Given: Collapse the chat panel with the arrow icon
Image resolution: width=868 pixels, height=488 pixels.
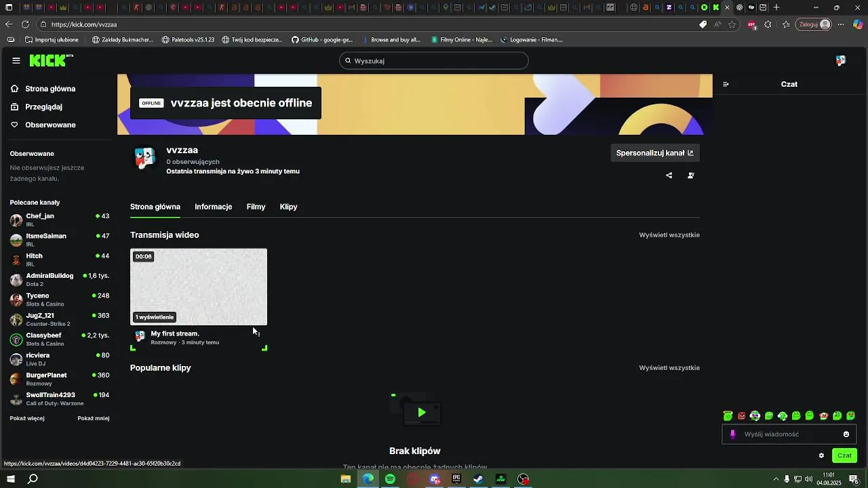Looking at the screenshot, I should pos(726,84).
